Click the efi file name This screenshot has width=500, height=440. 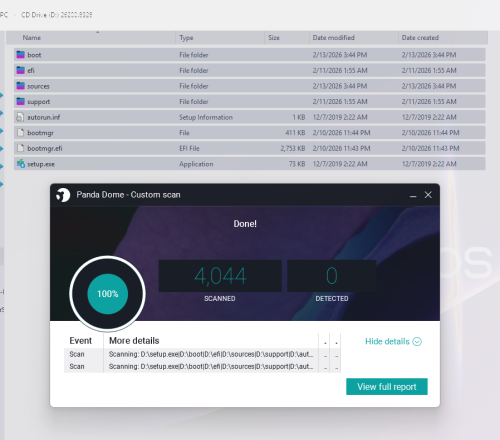click(31, 70)
